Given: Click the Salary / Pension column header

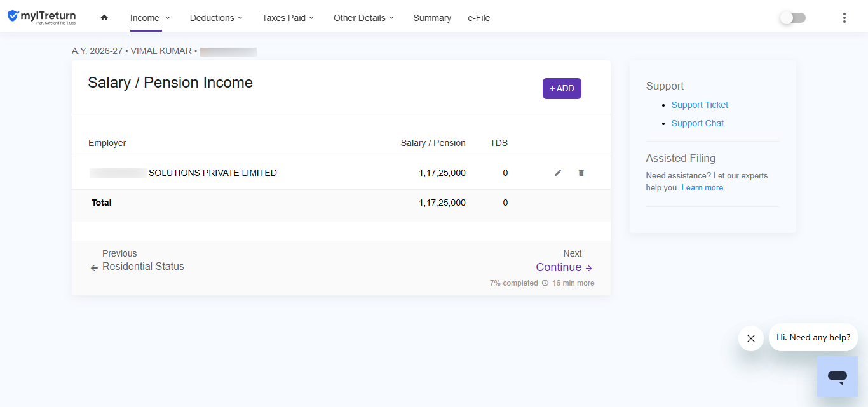Looking at the screenshot, I should 433,143.
